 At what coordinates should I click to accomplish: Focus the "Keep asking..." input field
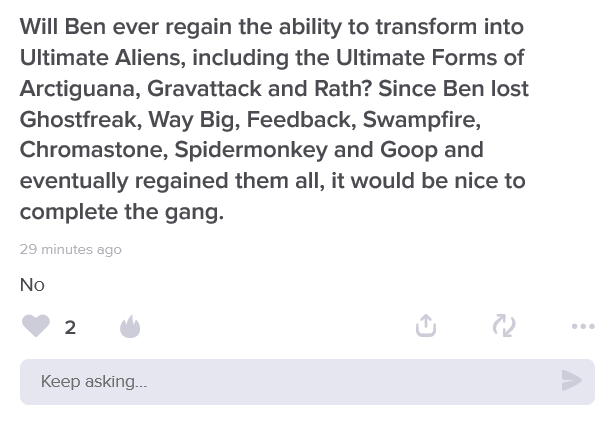click(290, 381)
